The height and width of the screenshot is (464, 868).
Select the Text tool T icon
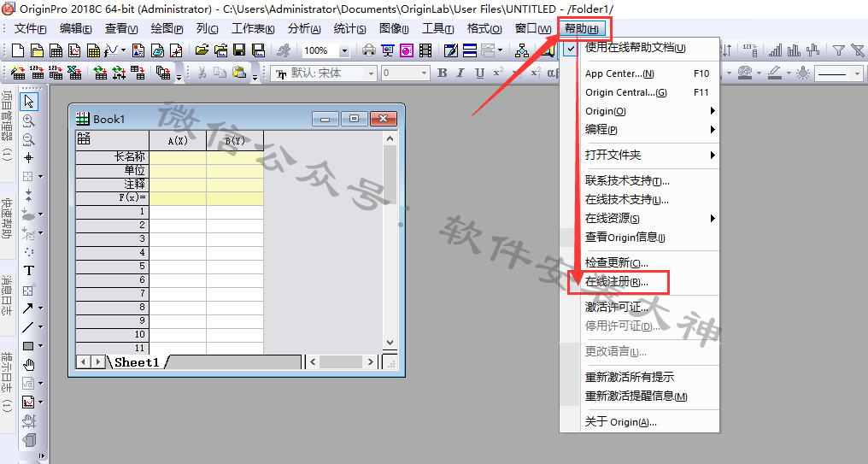point(29,270)
